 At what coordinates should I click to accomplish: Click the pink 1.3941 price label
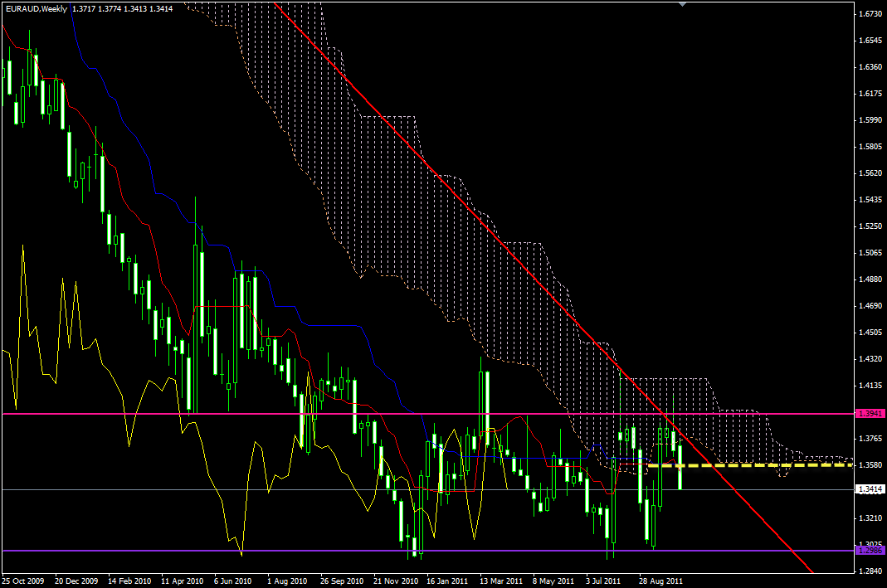[x=870, y=413]
